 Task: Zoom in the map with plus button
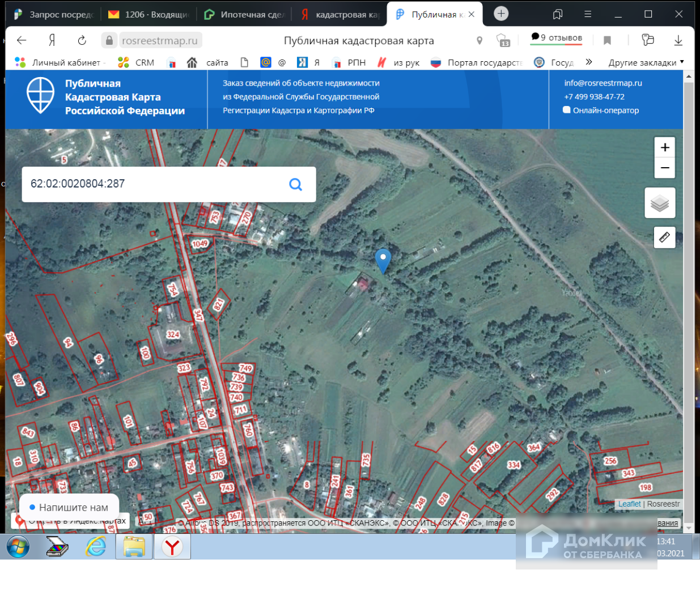665,147
